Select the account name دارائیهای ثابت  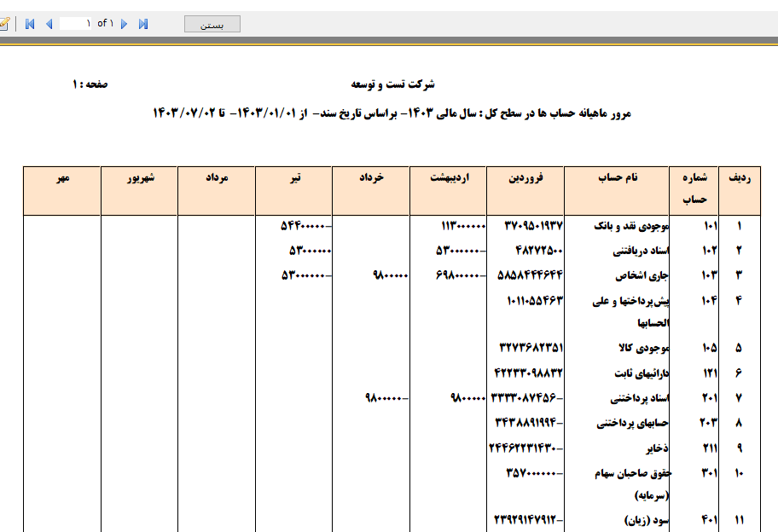click(642, 373)
